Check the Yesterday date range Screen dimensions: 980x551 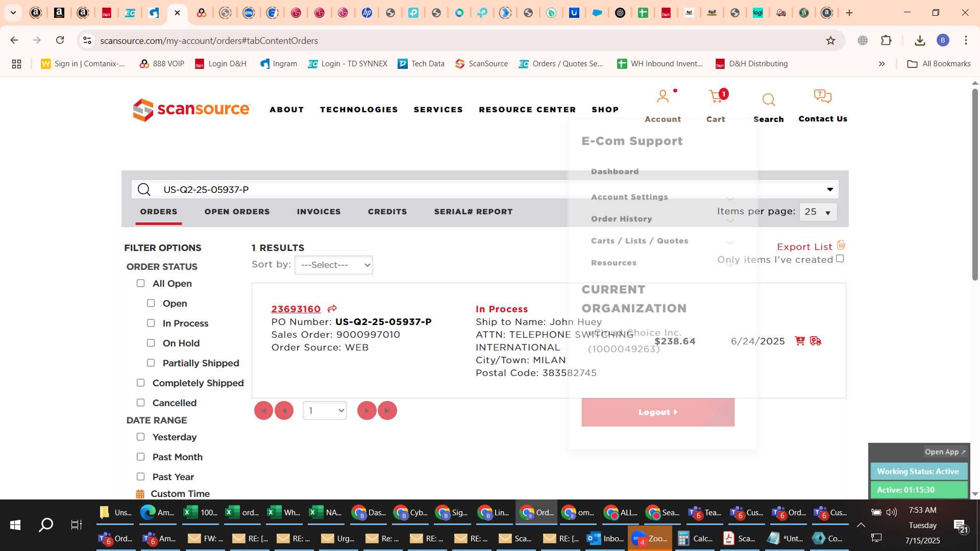(x=140, y=437)
